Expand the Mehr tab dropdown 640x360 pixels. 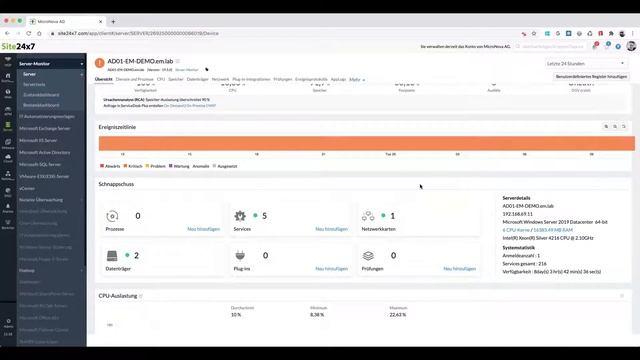[357, 80]
